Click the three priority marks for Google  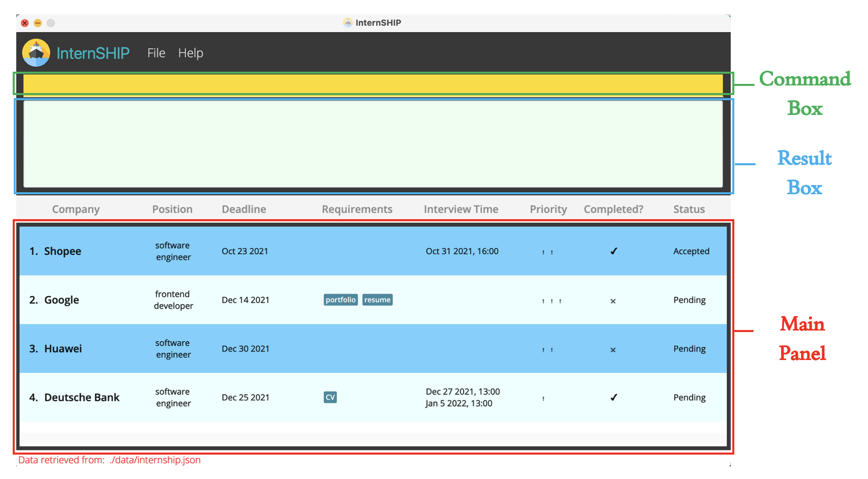click(551, 301)
